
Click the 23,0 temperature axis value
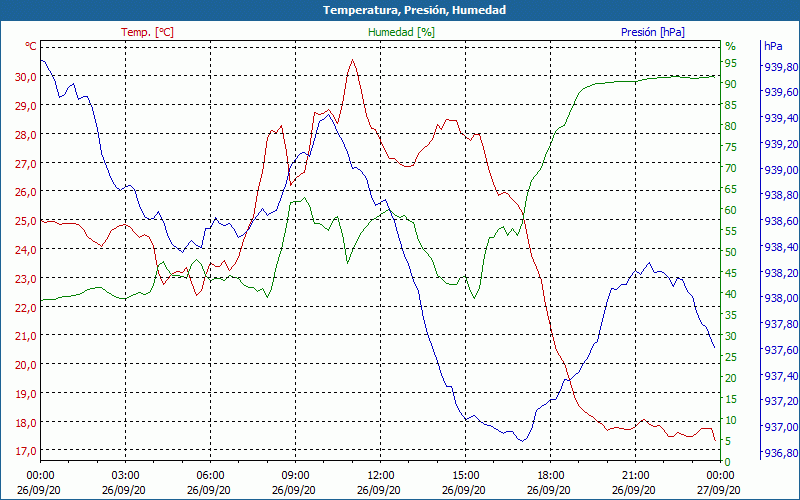24,279
